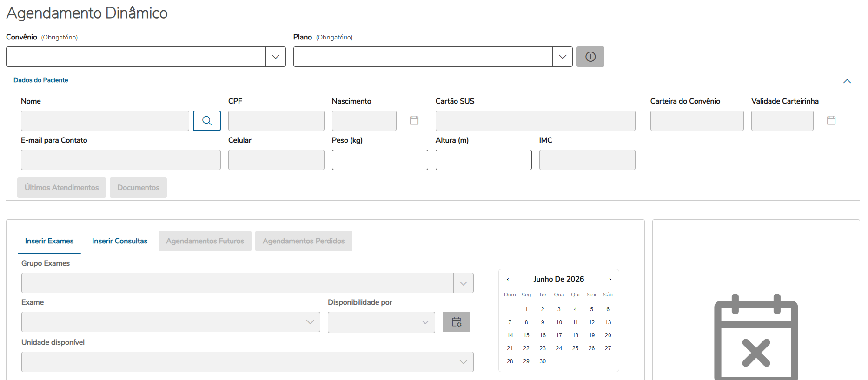868x380 pixels.
Task: Click the Peso (kg) input
Action: coord(380,160)
